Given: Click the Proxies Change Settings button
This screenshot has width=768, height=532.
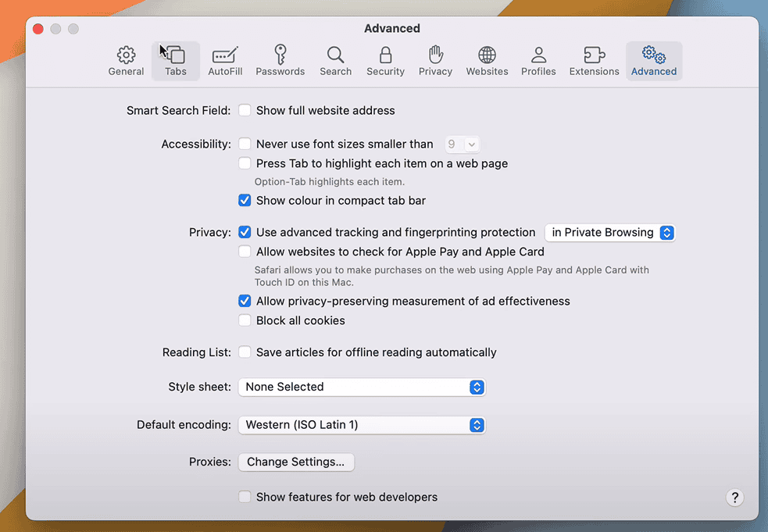Looking at the screenshot, I should click(295, 462).
